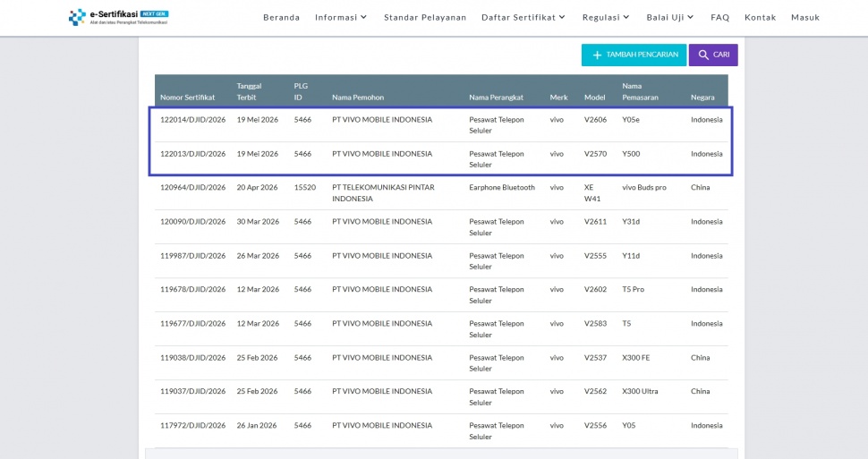This screenshot has width=868, height=459.
Task: Expand the Daftar Sertifikat dropdown
Action: pyautogui.click(x=523, y=17)
